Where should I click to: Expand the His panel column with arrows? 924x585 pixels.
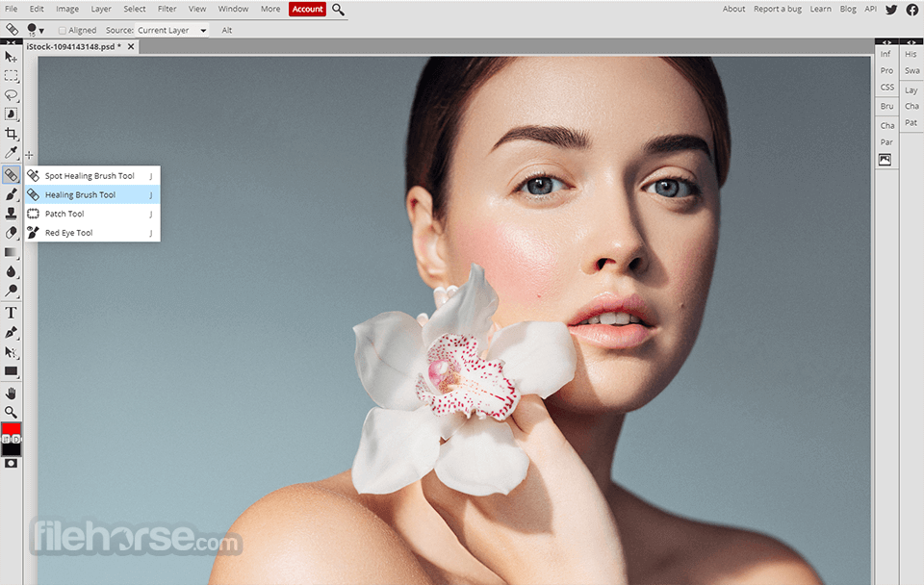click(911, 42)
